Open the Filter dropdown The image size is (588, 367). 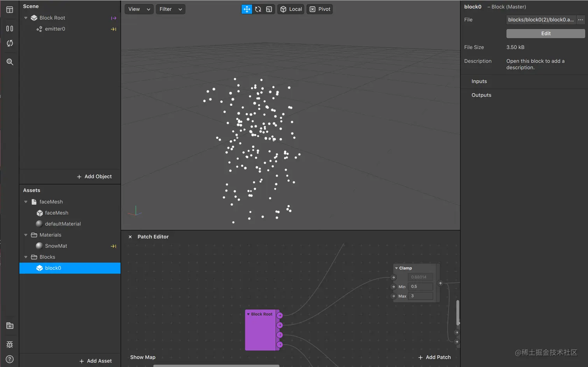tap(171, 9)
